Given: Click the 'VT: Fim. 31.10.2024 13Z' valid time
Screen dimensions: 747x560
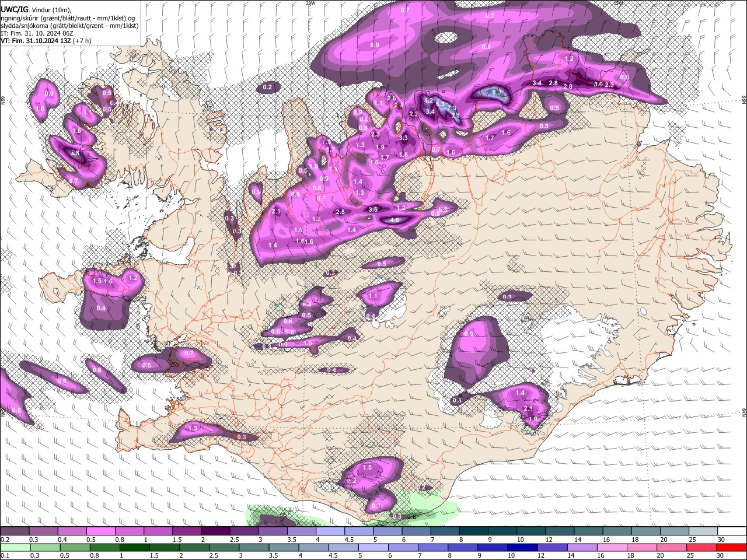Looking at the screenshot, I should pos(36,41).
